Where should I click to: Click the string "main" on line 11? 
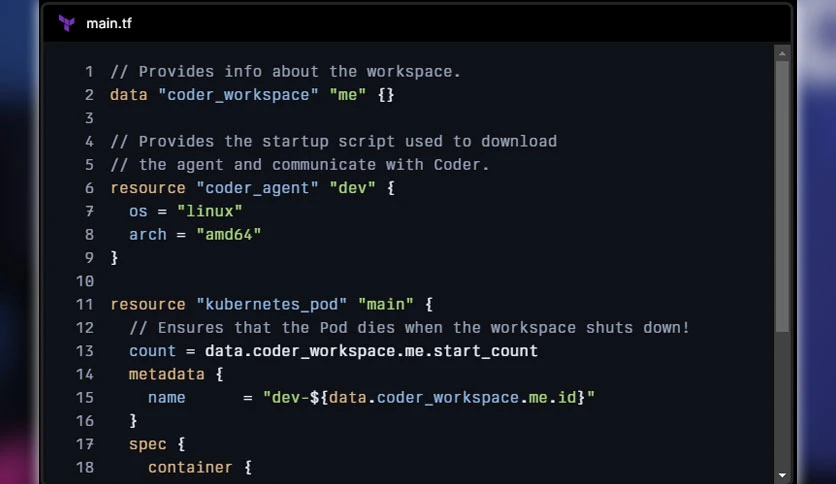385,304
